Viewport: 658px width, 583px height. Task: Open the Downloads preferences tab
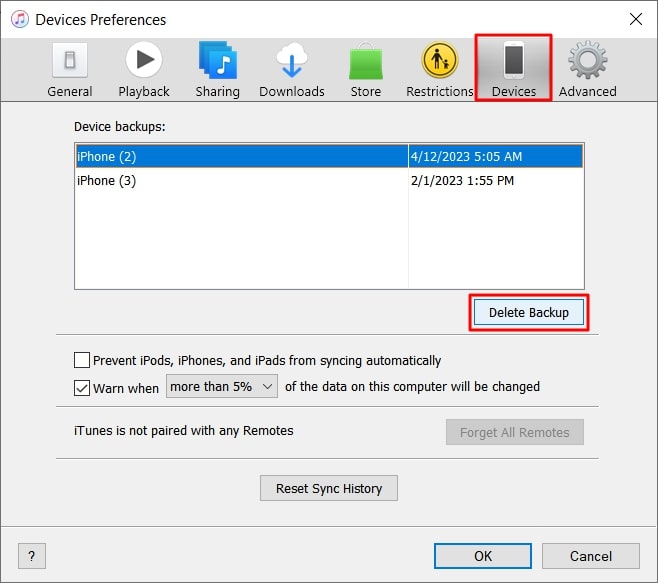coord(292,70)
